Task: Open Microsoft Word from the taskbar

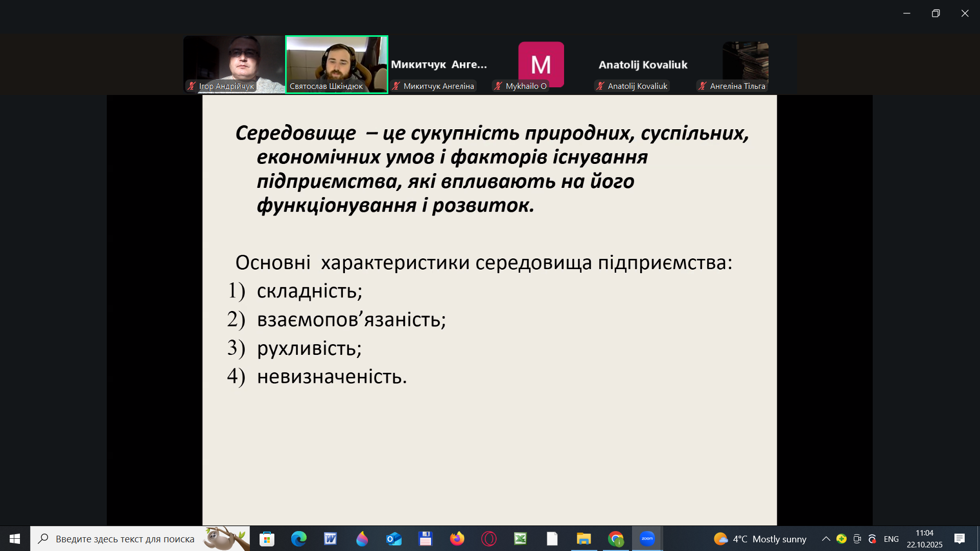Action: tap(330, 539)
